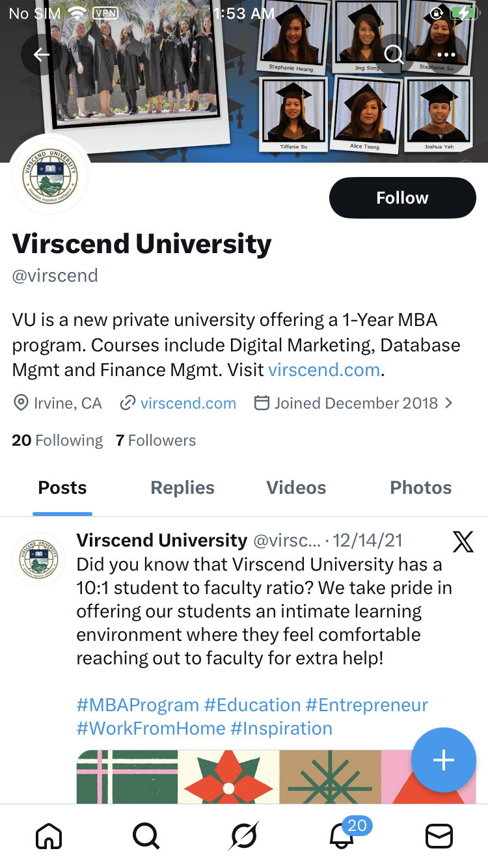
Task: Open virscend.com link in bio text
Action: point(324,370)
